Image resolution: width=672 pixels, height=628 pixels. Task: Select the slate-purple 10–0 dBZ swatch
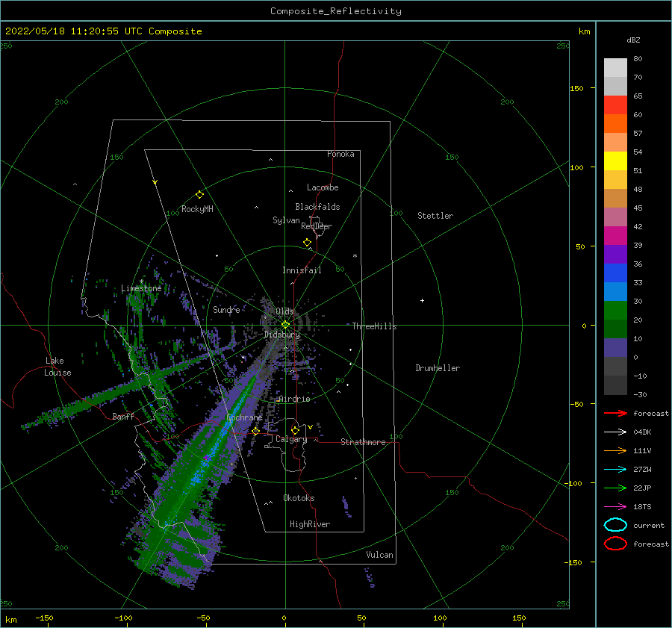pyautogui.click(x=615, y=348)
